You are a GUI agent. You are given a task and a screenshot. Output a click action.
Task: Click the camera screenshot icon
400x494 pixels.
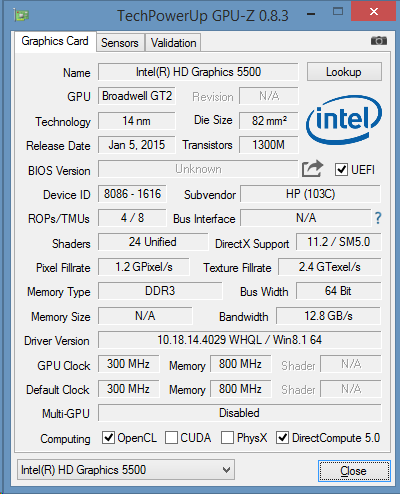point(379,41)
